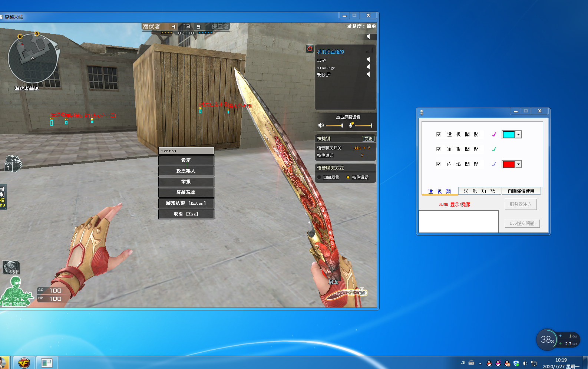Click the red color swatch
588x369 pixels.
tap(509, 164)
